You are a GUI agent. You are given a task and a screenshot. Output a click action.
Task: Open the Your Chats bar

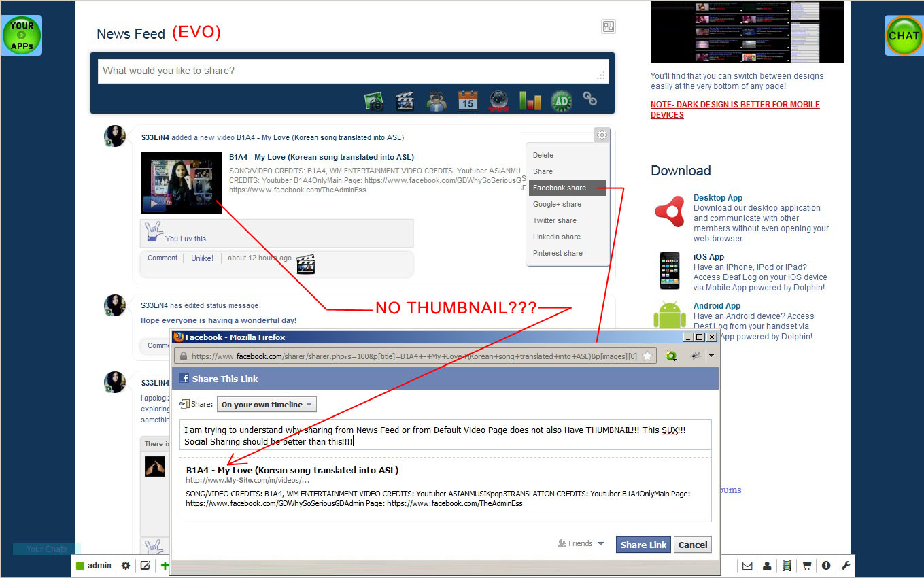point(47,549)
